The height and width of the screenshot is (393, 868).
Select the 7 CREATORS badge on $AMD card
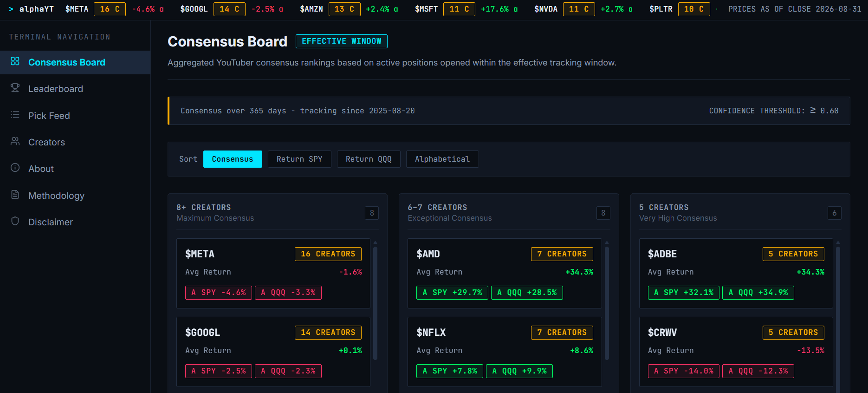tap(562, 254)
